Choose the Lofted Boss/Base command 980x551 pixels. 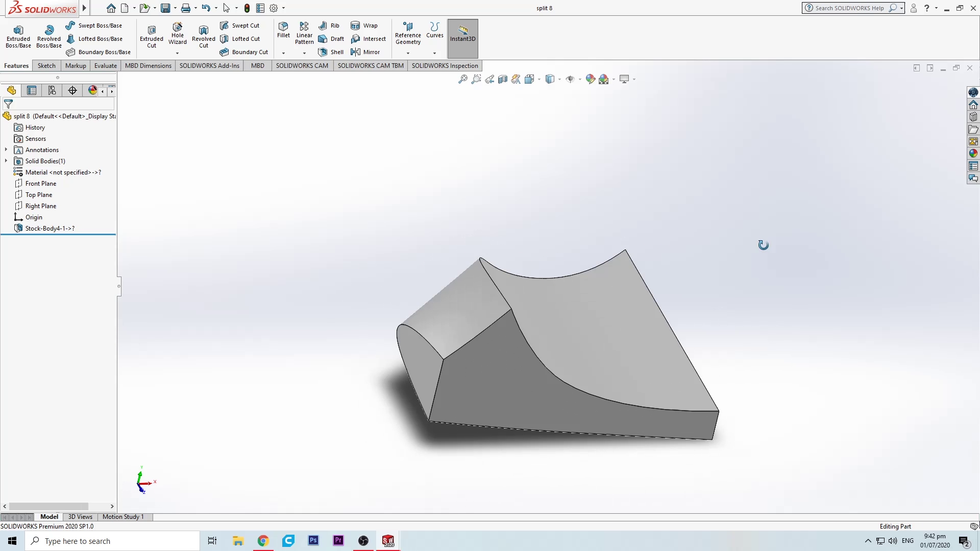pos(94,39)
